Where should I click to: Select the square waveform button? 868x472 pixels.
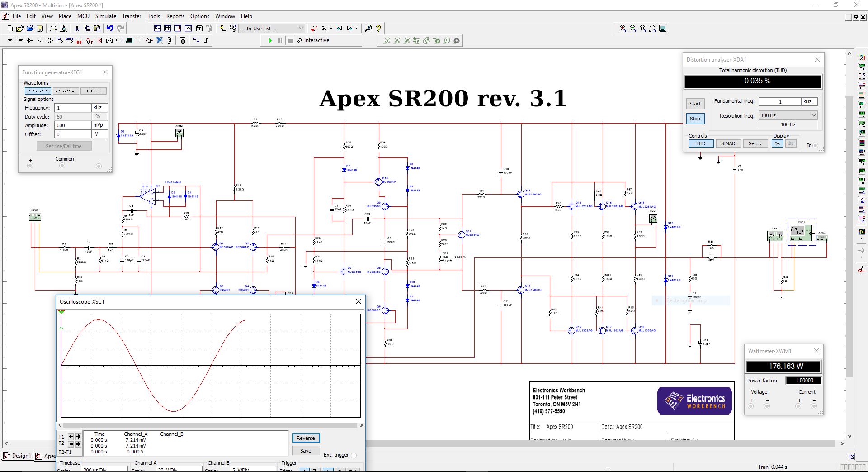point(94,91)
